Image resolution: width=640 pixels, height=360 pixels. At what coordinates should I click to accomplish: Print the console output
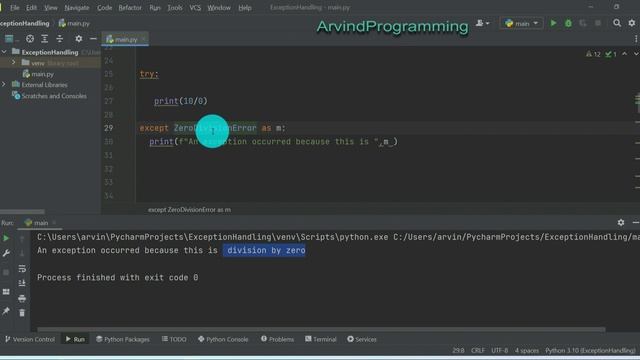(22, 298)
